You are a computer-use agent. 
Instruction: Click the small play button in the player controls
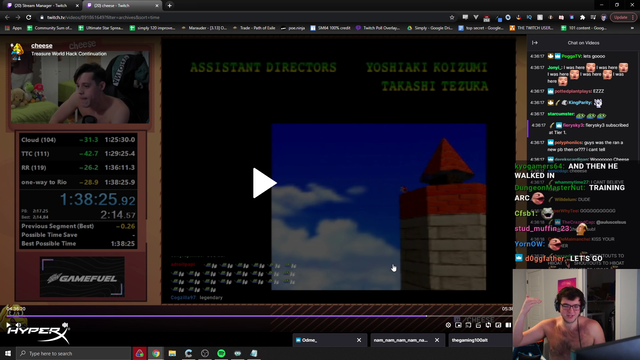point(8,325)
